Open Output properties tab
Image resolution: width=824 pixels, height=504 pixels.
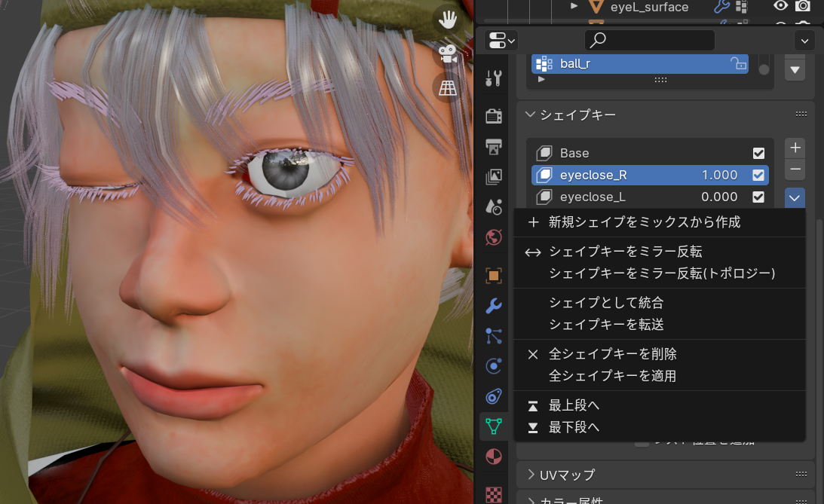[x=494, y=146]
